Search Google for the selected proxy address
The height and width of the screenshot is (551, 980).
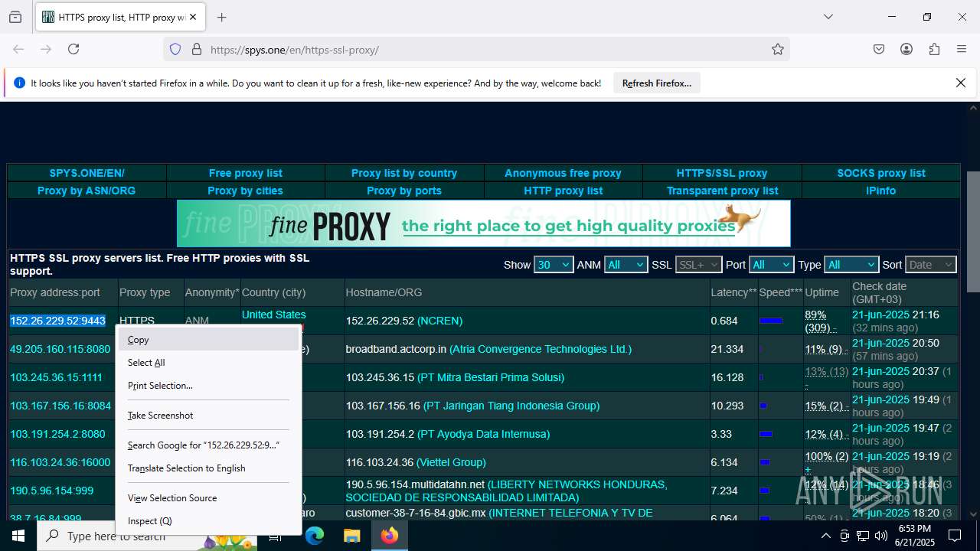(x=208, y=445)
